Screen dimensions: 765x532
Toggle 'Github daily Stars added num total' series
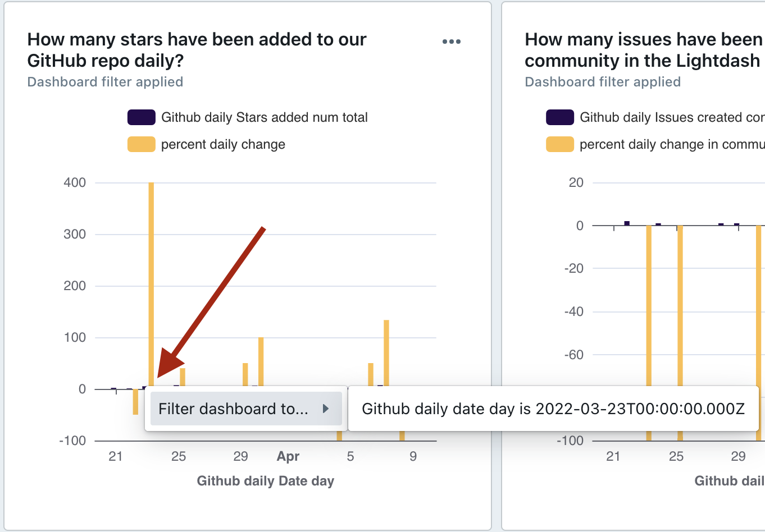tap(264, 117)
